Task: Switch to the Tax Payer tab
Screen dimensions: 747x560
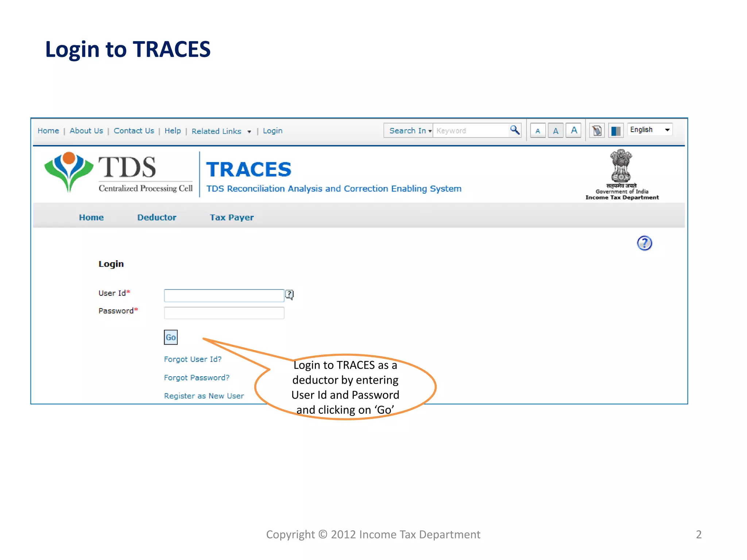Action: tap(232, 217)
